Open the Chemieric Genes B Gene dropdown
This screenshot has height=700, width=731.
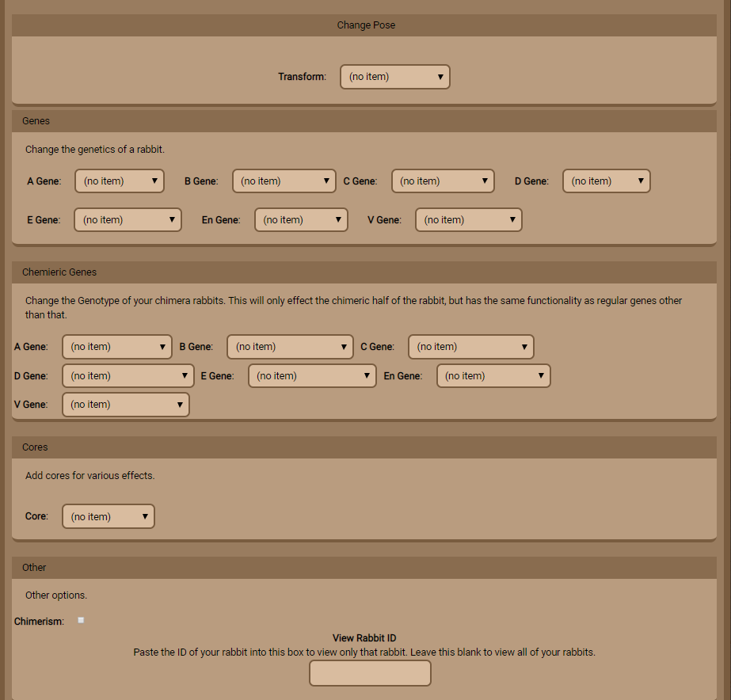point(290,347)
